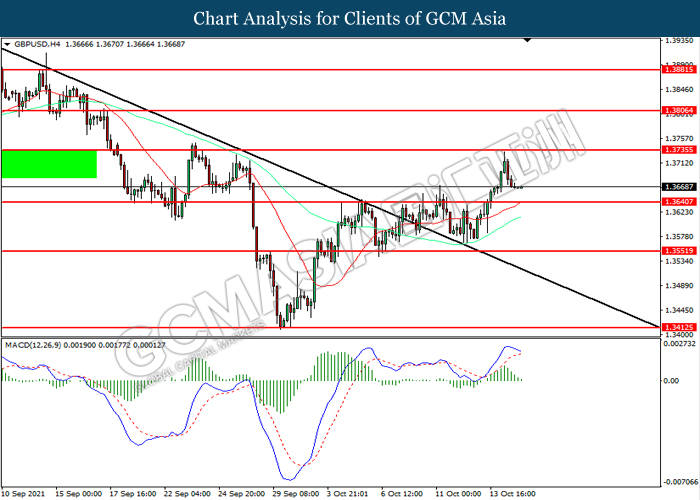
Task: Click the MACD 0.002732 scale value
Action: click(x=680, y=344)
